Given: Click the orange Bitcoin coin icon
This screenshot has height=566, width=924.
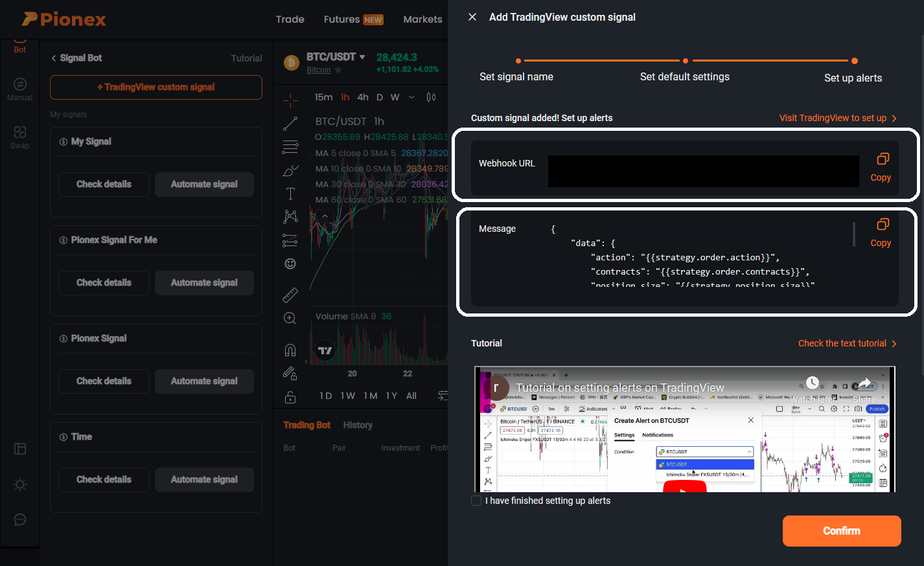Looking at the screenshot, I should (x=291, y=63).
